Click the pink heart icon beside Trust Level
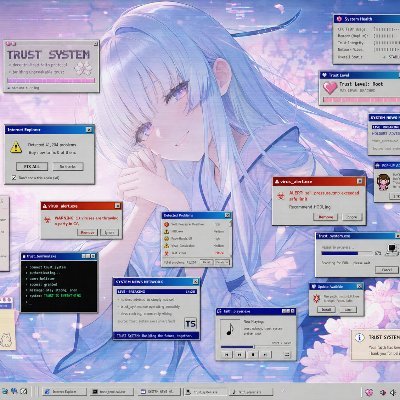Screen dimensions: 400x400 [x=330, y=88]
